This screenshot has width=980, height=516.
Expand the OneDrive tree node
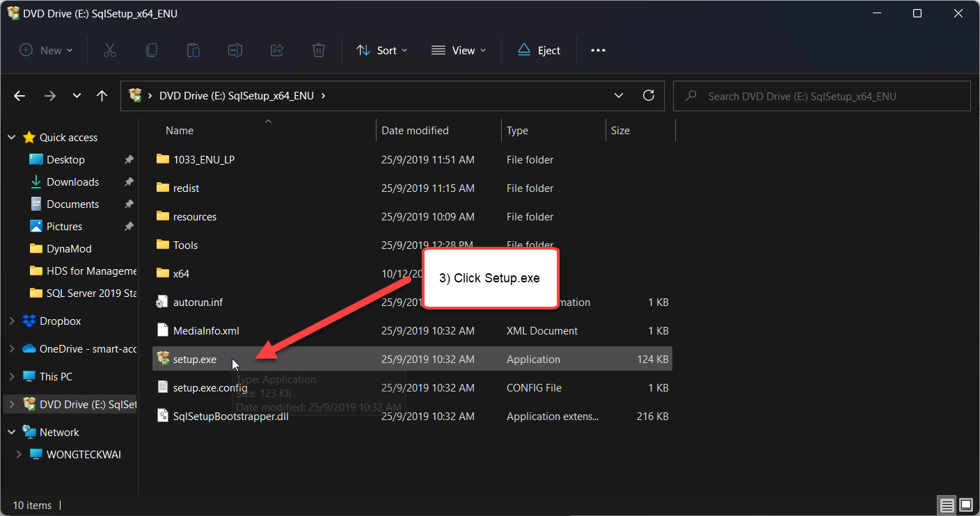12,348
